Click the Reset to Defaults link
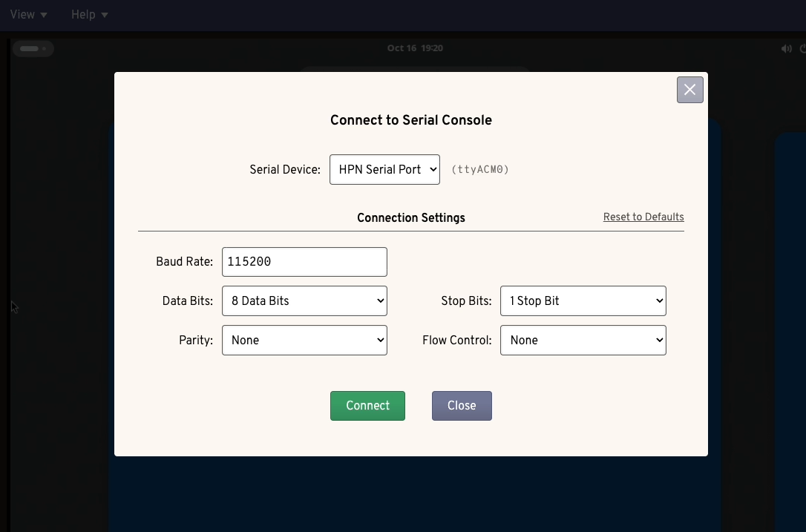Image resolution: width=806 pixels, height=532 pixels. pos(643,217)
